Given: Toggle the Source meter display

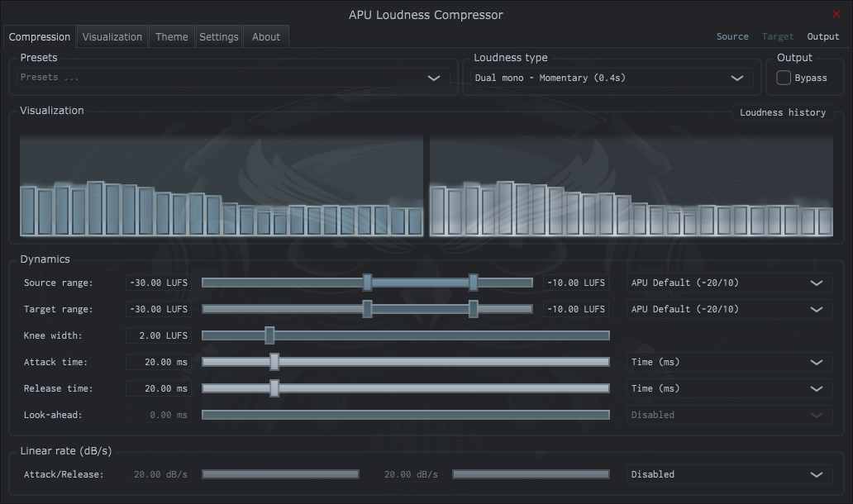Looking at the screenshot, I should [x=732, y=36].
